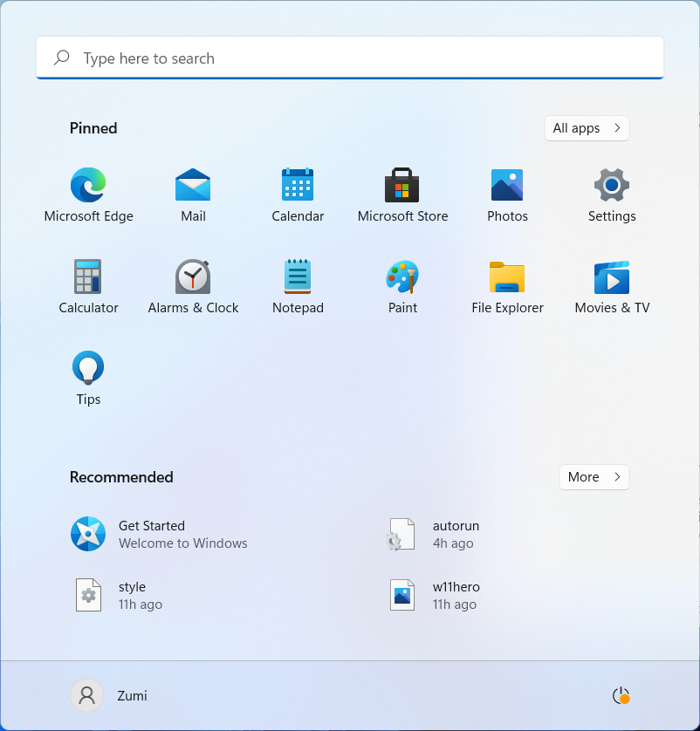Launch the Calculator app
This screenshot has height=731, width=700.
click(88, 286)
